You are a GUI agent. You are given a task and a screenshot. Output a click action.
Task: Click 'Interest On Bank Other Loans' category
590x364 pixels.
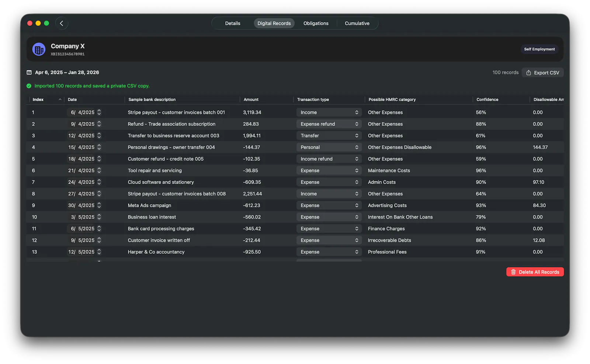pos(400,217)
